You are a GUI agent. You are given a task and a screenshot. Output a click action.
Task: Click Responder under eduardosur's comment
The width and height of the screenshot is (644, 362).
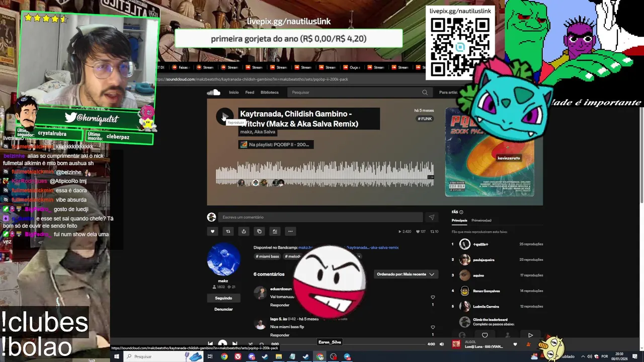(x=280, y=305)
